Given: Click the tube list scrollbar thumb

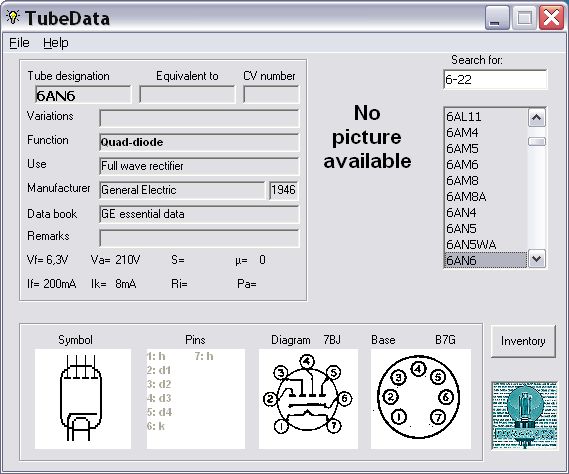Looking at the screenshot, I should pyautogui.click(x=537, y=142).
